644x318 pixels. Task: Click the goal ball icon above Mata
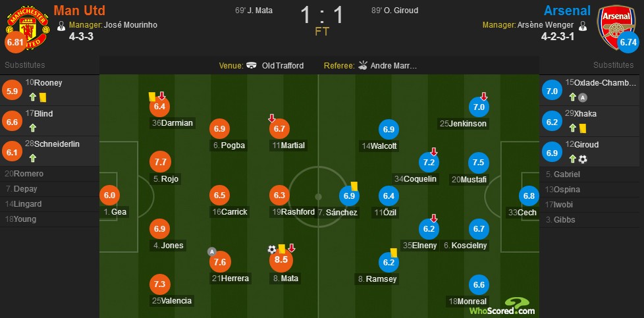point(272,249)
